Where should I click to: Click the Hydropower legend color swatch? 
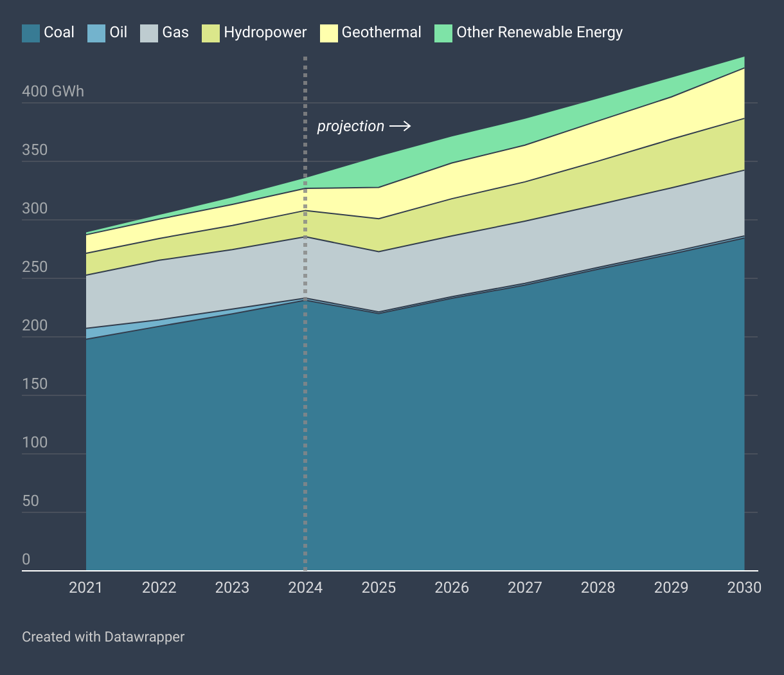tap(211, 33)
